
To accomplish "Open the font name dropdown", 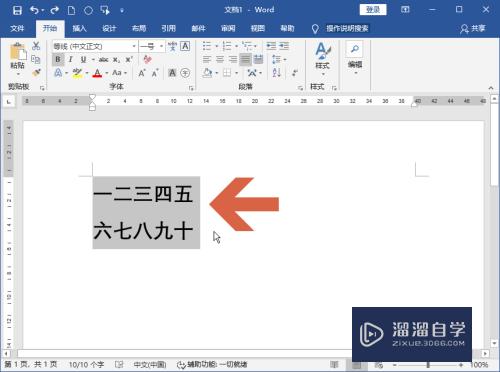I will tap(134, 46).
